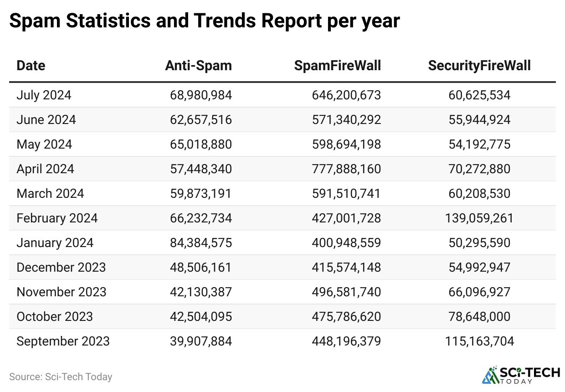
Task: Select the May 2024 Anti-Spam value 65,018,880
Action: click(x=201, y=144)
